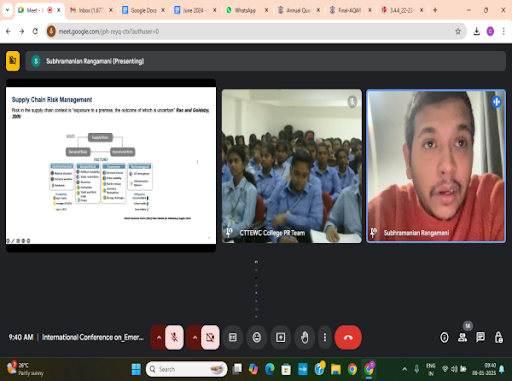Screen dimensions: 512x381
Task: Expand video settings arrow beside camera
Action: coord(195,337)
